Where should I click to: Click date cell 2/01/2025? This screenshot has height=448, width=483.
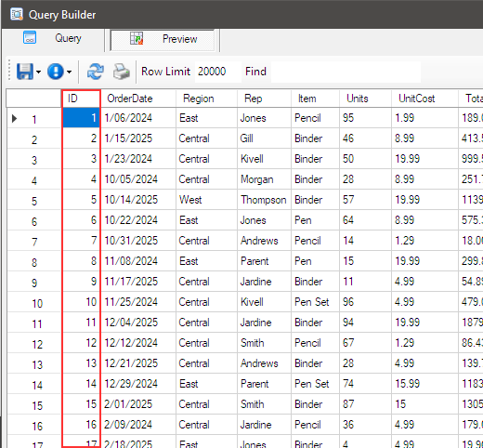[138, 404]
